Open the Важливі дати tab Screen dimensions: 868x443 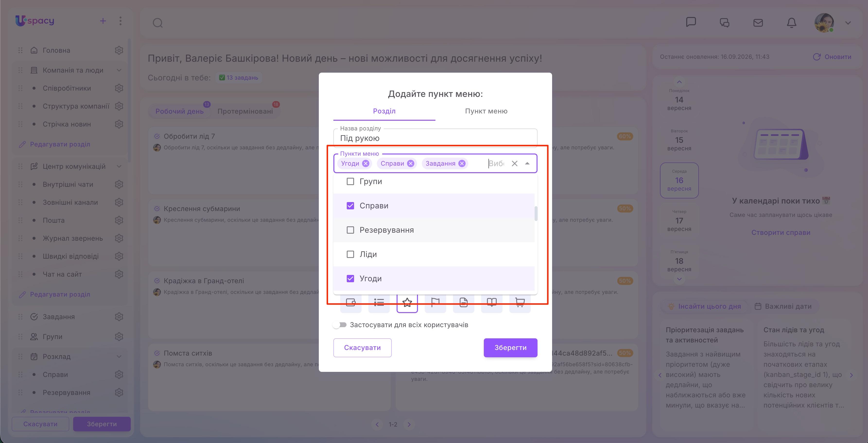[783, 306]
